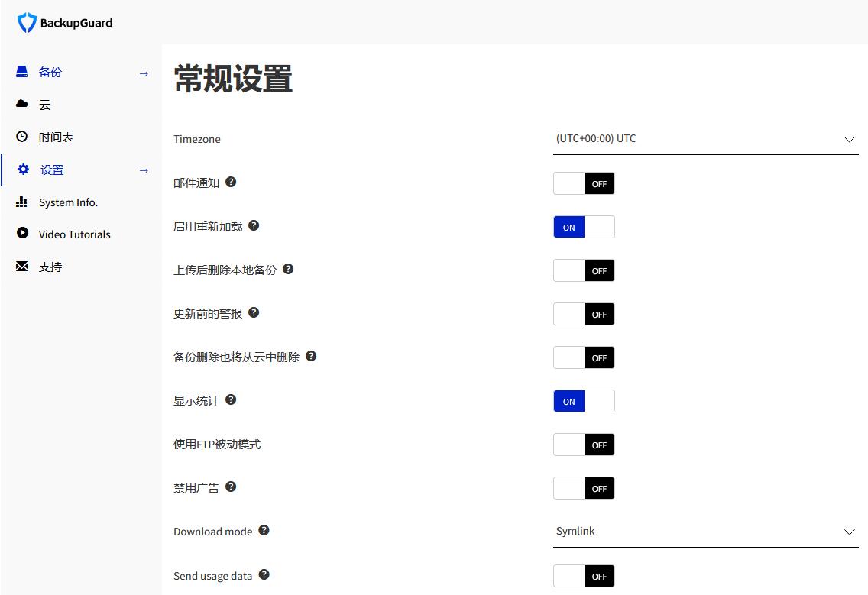Click the envelope icon beside 支持
868x595 pixels.
22,267
